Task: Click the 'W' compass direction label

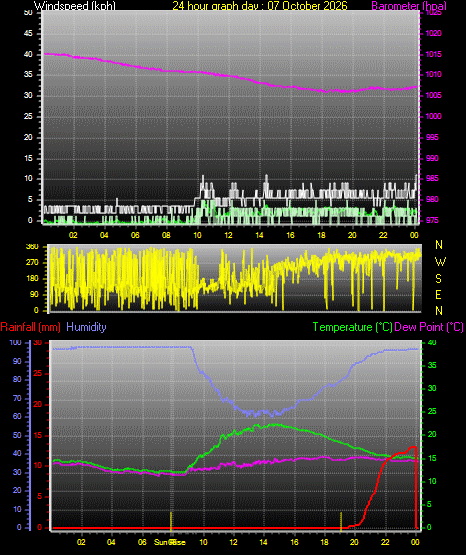Action: [x=440, y=262]
